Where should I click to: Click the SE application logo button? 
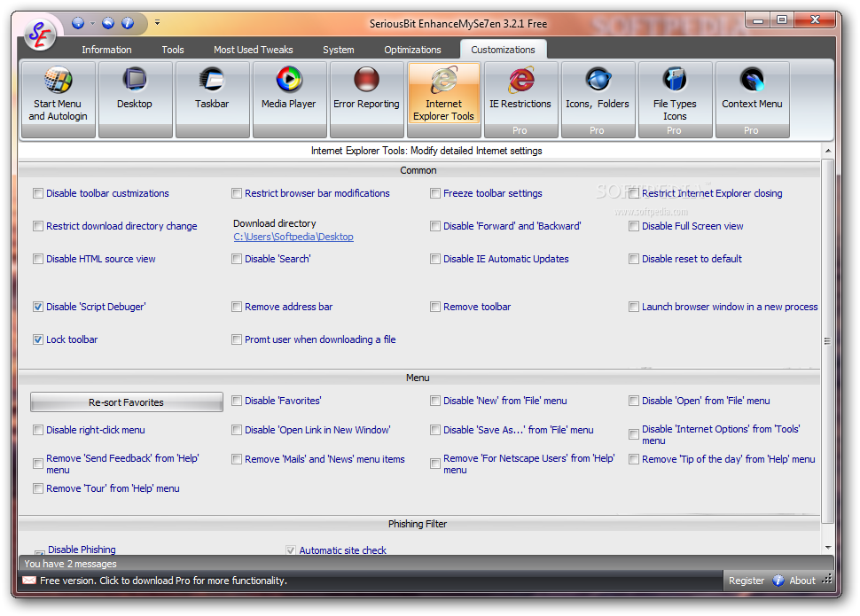40,35
